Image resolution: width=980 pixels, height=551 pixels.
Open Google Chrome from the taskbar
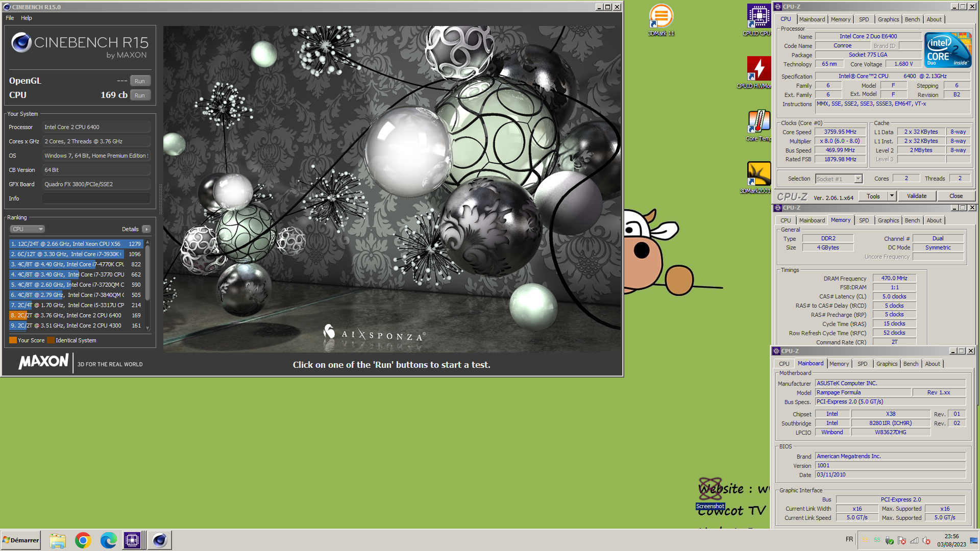tap(83, 540)
